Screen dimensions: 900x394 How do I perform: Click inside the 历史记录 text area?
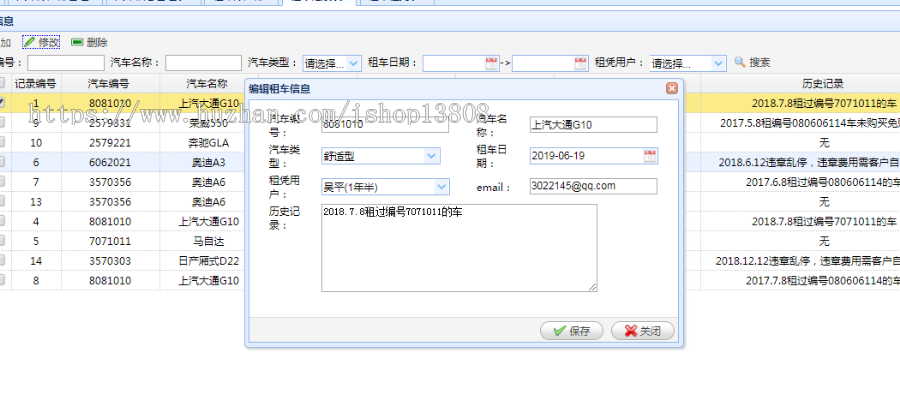(x=459, y=248)
